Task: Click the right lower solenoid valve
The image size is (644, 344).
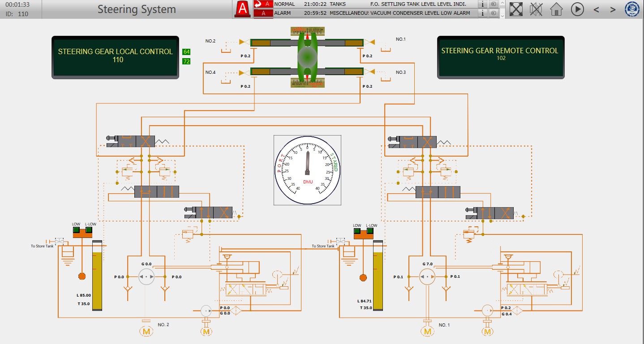Action: [489, 212]
